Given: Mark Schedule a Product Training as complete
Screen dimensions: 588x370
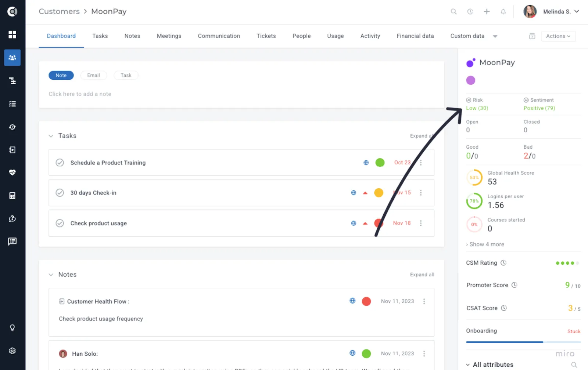Looking at the screenshot, I should [x=60, y=163].
